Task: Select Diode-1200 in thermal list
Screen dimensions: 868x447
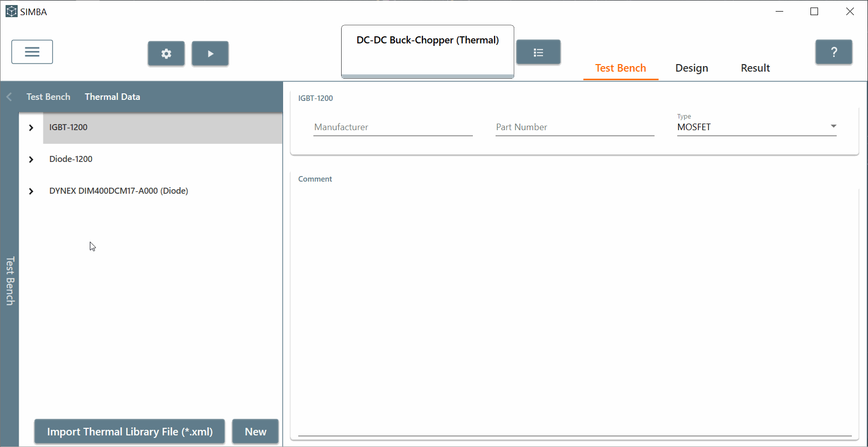Action: [71, 159]
